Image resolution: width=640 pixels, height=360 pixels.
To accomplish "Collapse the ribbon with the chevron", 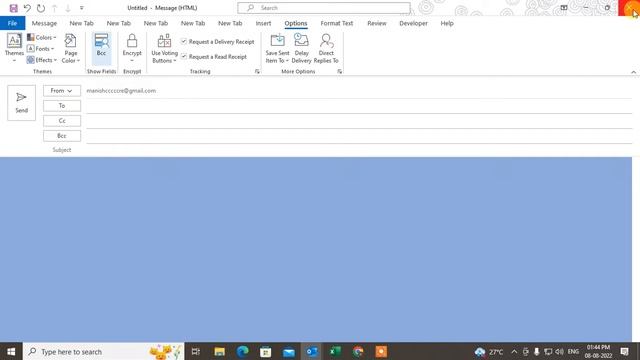I will [633, 72].
